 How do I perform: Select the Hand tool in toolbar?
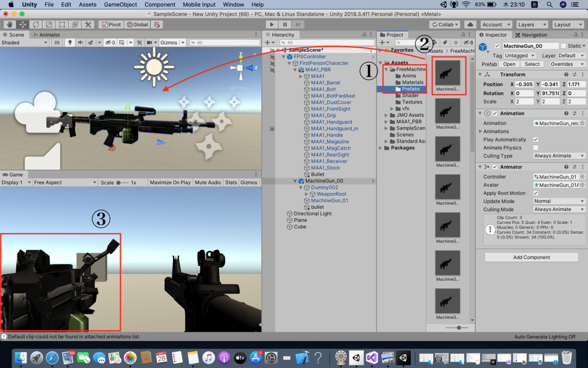(x=10, y=25)
